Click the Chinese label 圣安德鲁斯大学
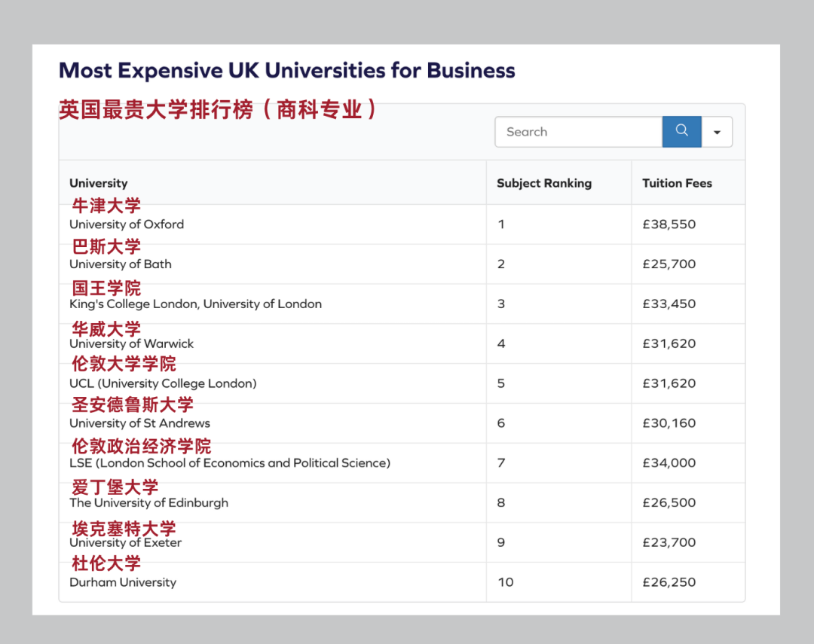Screen dimensions: 814x644 133,404
